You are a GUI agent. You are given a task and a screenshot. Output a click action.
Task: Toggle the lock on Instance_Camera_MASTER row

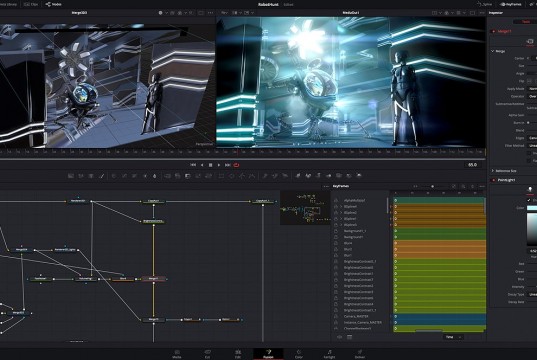tap(336, 323)
